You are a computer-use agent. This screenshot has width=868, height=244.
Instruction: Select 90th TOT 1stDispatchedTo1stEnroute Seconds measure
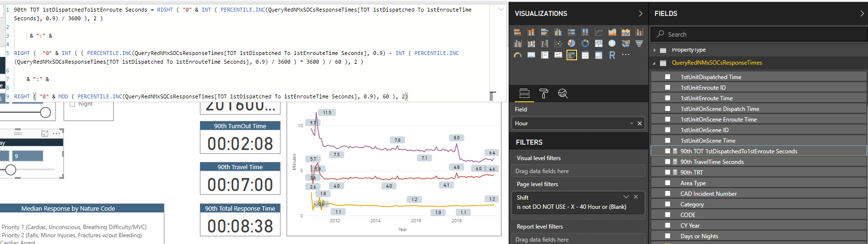[x=758, y=151]
